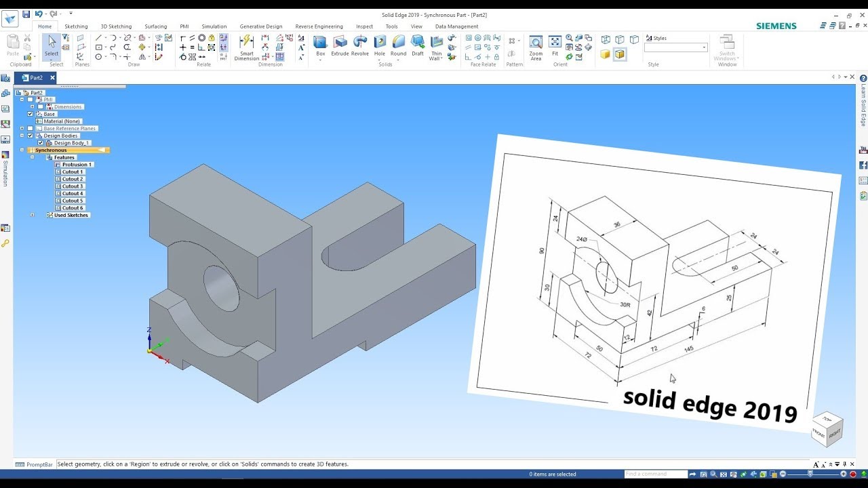Collapse the Synchronous node
868x488 pixels.
point(22,150)
